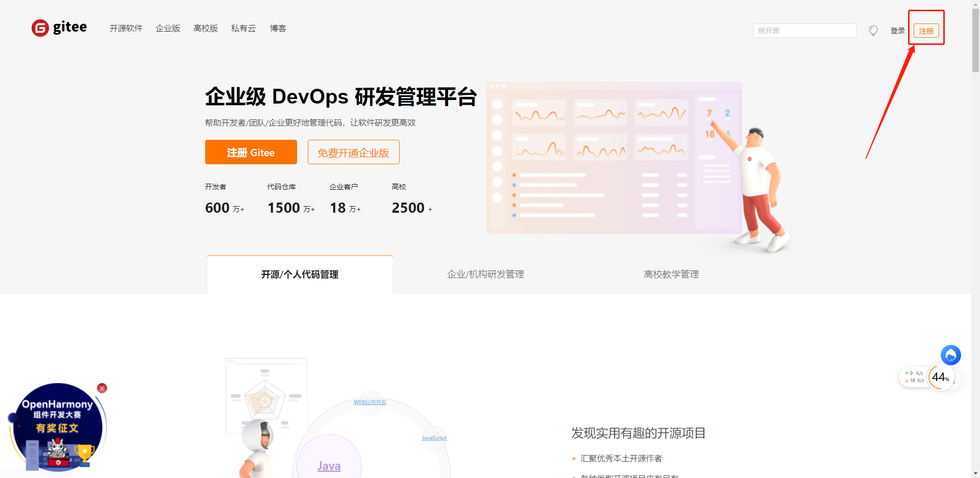Focus the 搜开源 search box
This screenshot has width=980, height=478.
coord(804,31)
